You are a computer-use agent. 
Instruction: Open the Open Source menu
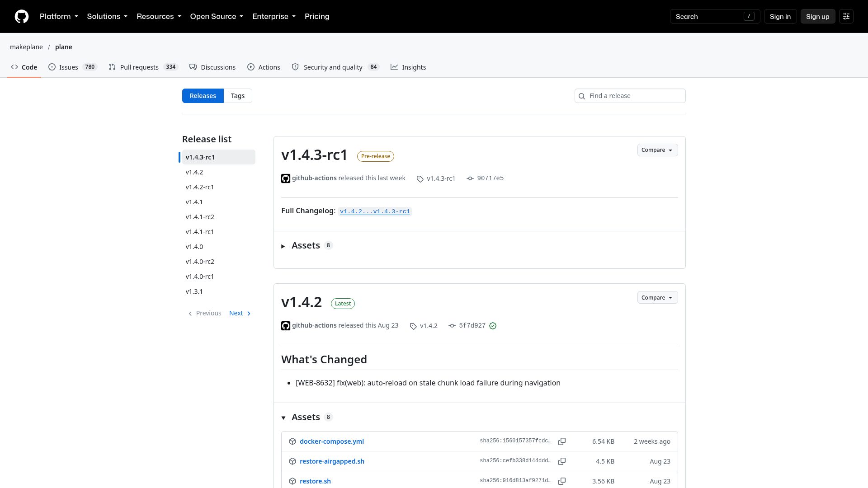tap(217, 16)
